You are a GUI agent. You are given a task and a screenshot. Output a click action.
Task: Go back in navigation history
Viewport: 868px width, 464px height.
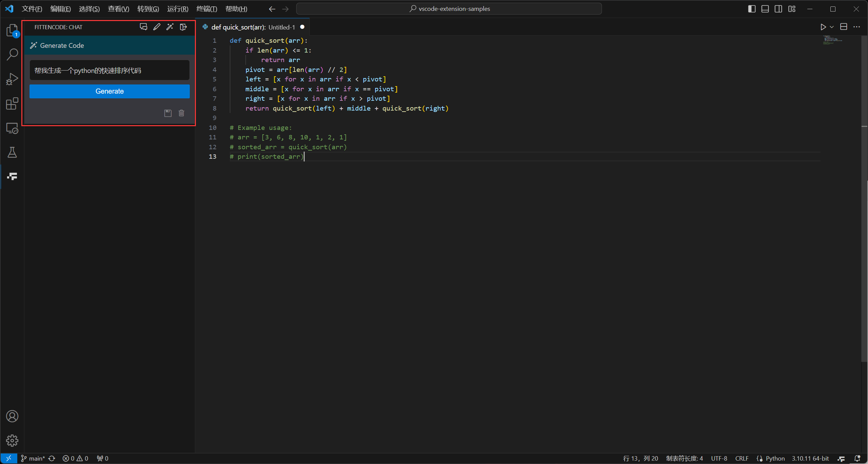pos(272,9)
